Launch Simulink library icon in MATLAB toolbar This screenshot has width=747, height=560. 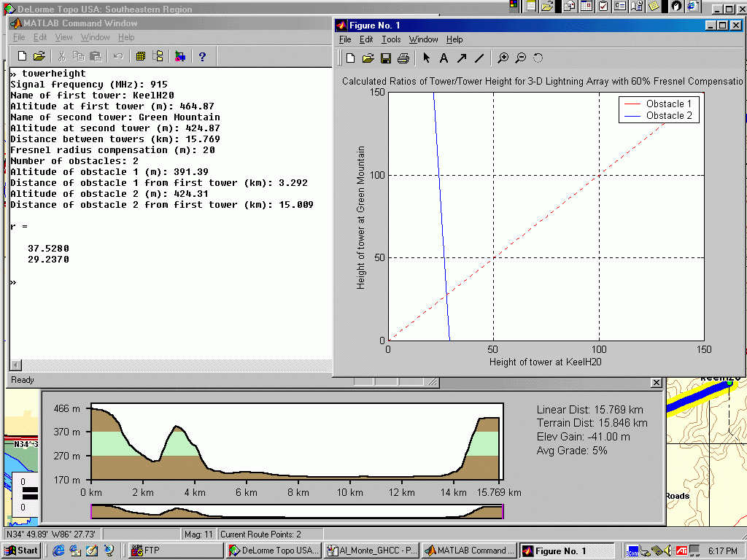coord(180,56)
